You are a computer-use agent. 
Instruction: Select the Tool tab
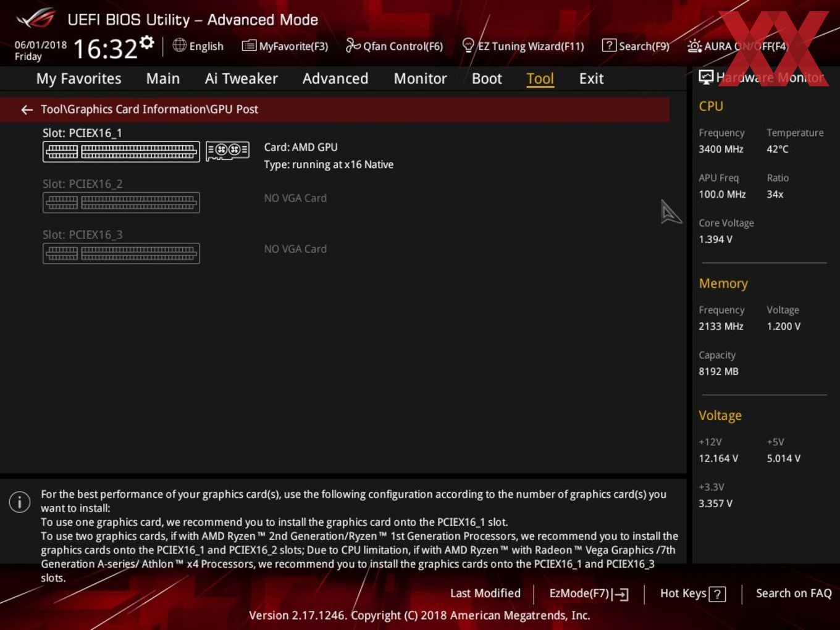[x=540, y=78]
